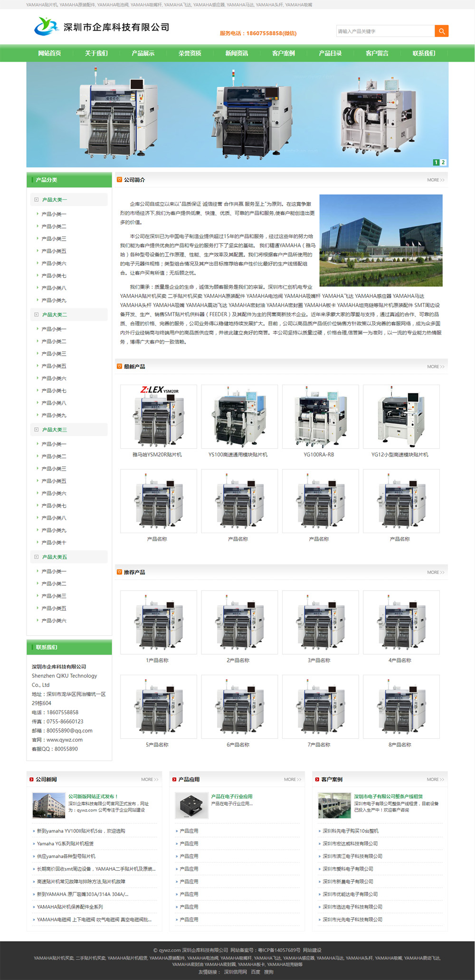Click the company logo in the header

tap(102, 27)
